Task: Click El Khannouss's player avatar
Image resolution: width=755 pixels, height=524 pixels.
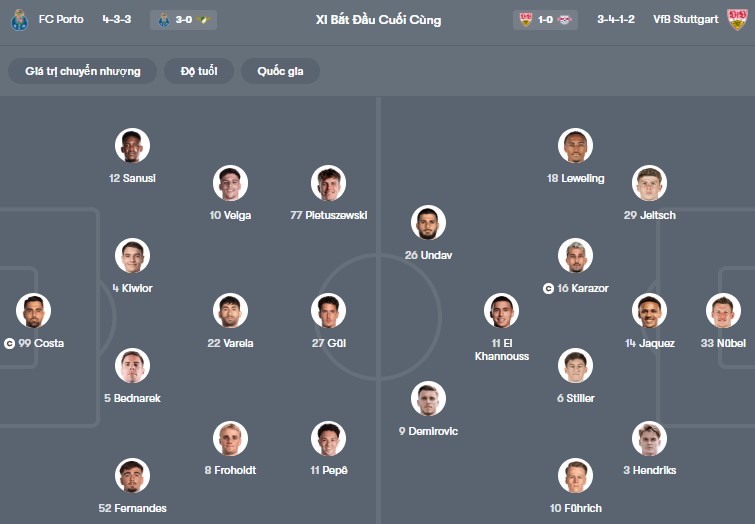Action: (501, 311)
